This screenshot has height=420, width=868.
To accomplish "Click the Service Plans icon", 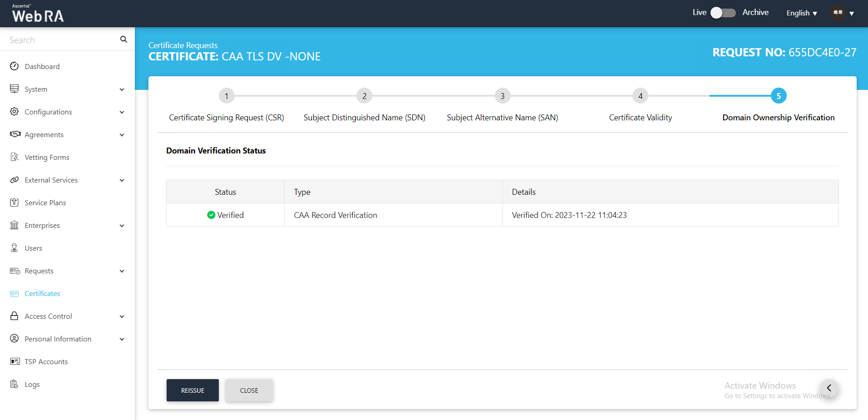I will tap(15, 203).
